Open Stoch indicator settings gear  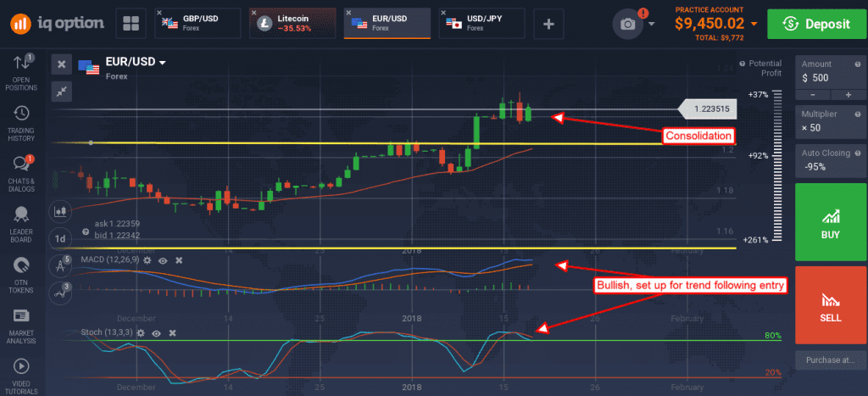141,333
